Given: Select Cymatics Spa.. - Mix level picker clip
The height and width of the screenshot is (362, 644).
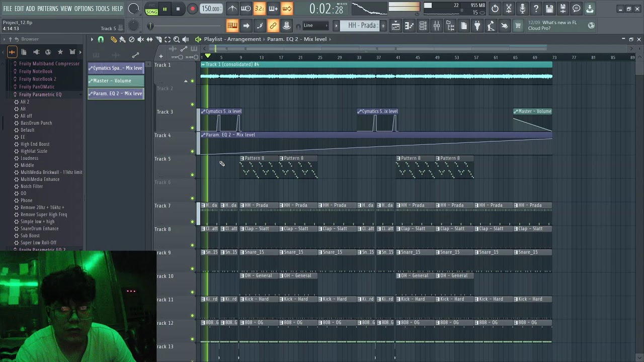Looking at the screenshot, I should pos(116,68).
